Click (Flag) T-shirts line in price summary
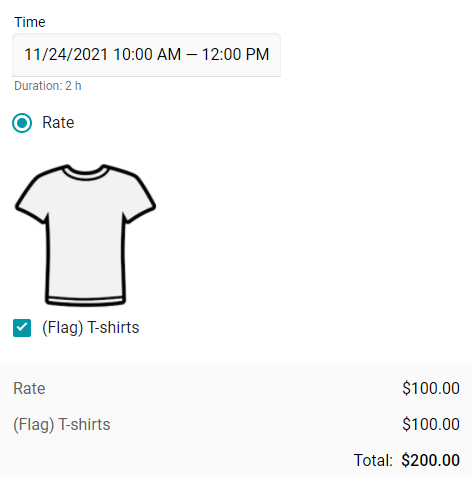The image size is (472, 477). click(x=62, y=425)
